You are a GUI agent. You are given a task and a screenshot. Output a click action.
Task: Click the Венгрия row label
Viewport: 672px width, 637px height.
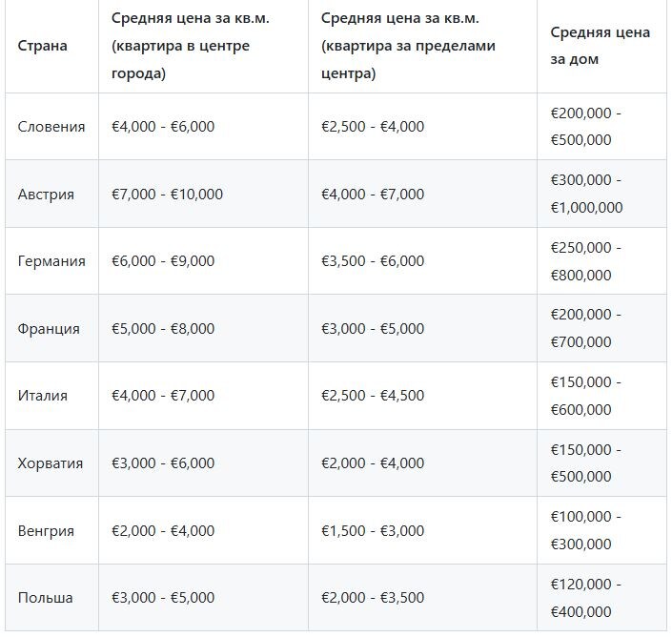coord(46,531)
